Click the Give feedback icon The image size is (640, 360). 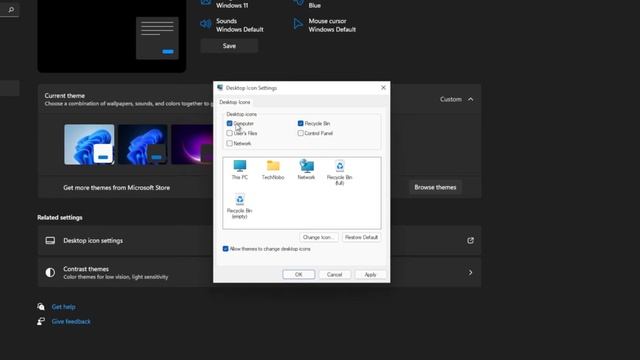pyautogui.click(x=41, y=321)
